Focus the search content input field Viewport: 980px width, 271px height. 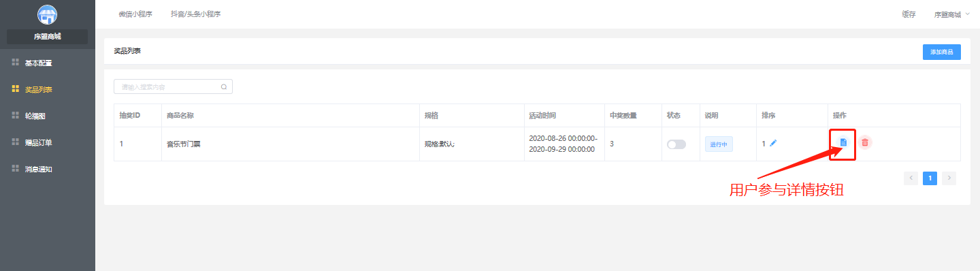[173, 86]
